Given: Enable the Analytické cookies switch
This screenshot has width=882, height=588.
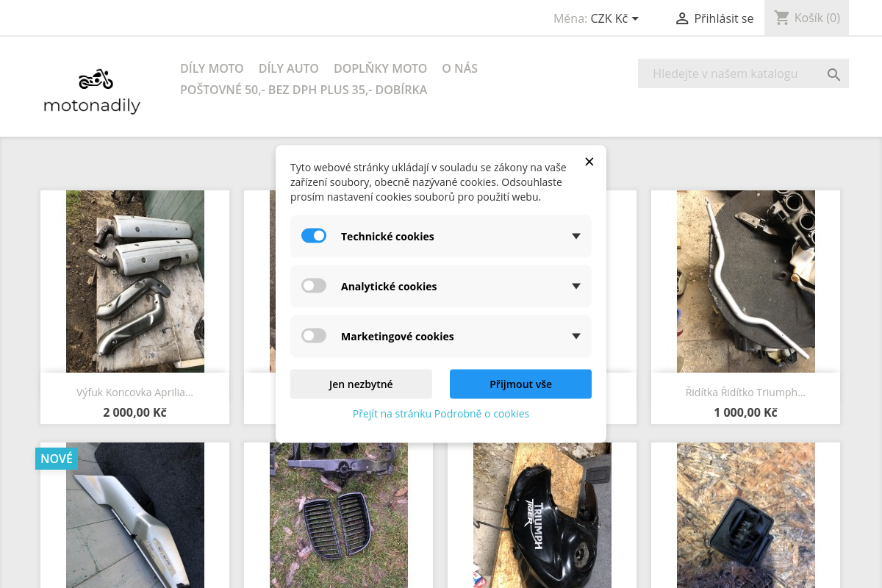Looking at the screenshot, I should point(314,286).
